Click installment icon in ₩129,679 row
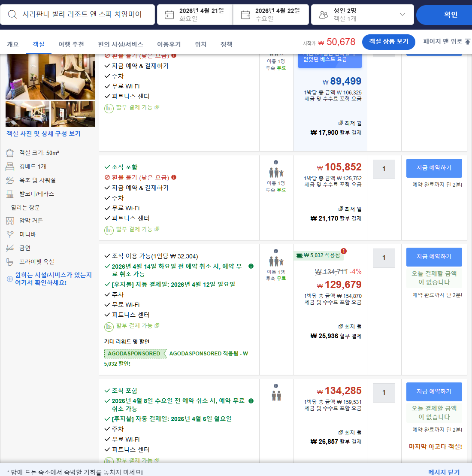The image size is (472, 476). point(109,327)
